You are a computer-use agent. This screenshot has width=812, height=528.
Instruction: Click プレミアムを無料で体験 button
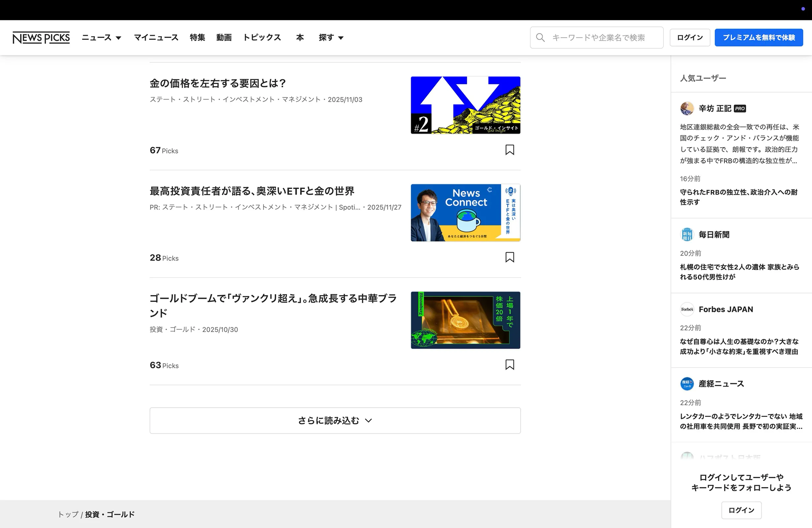[759, 38]
